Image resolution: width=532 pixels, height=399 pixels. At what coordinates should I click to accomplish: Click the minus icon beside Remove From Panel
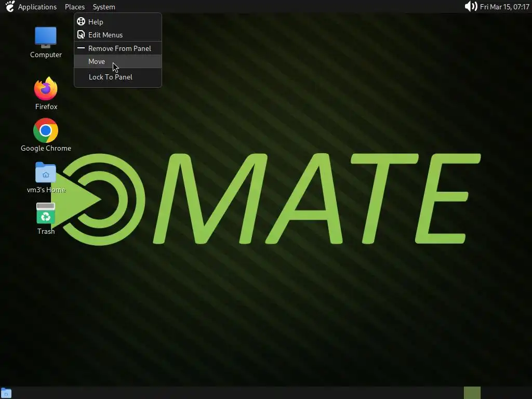tap(81, 48)
